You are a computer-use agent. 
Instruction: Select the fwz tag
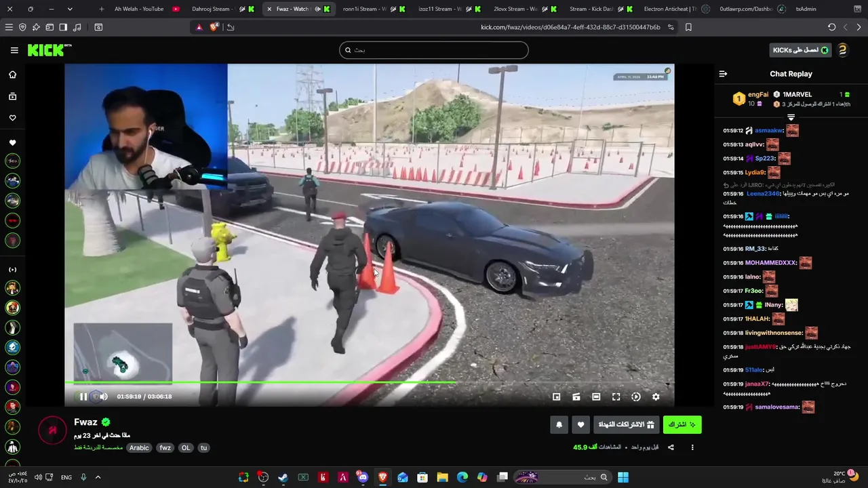pyautogui.click(x=165, y=448)
